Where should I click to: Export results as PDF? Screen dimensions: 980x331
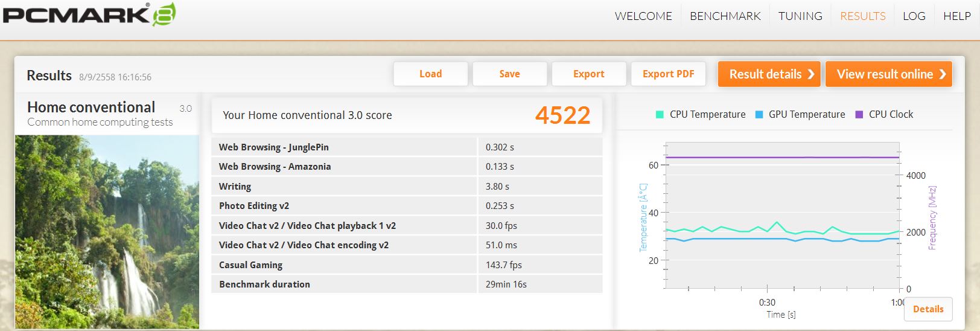669,74
